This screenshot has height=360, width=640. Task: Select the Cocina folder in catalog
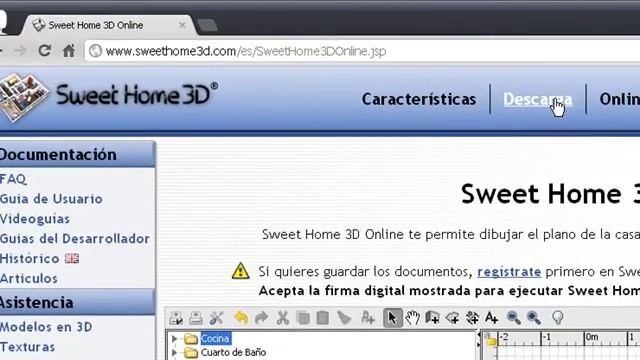coord(216,338)
